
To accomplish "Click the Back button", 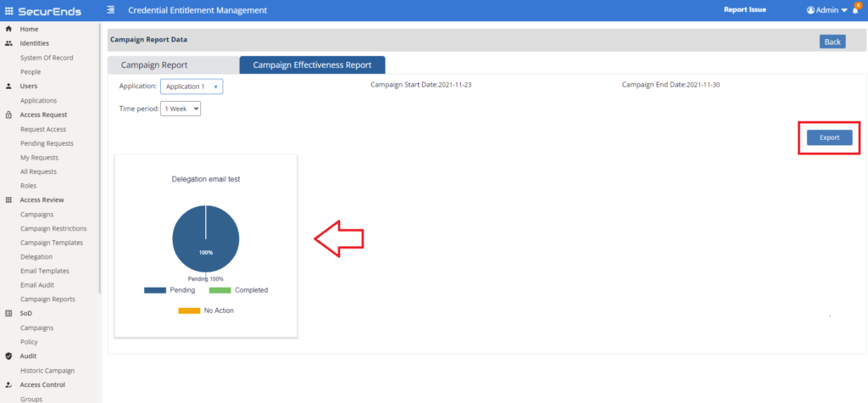I will coord(832,42).
